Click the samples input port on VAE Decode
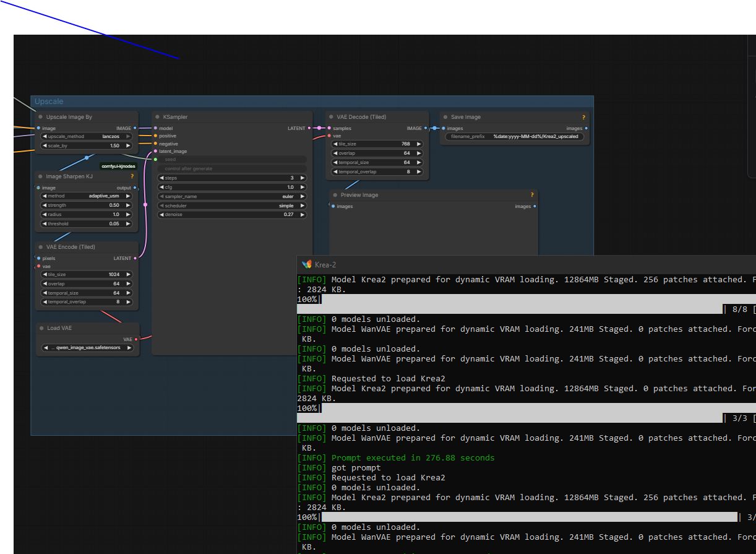This screenshot has width=756, height=554. (329, 128)
